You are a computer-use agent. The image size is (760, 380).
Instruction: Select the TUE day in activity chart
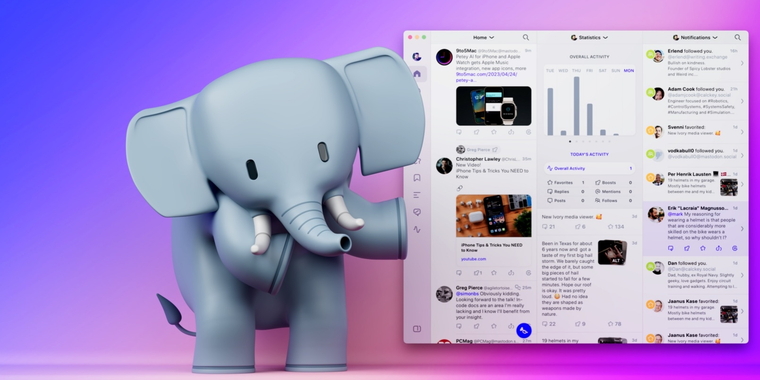tap(550, 71)
